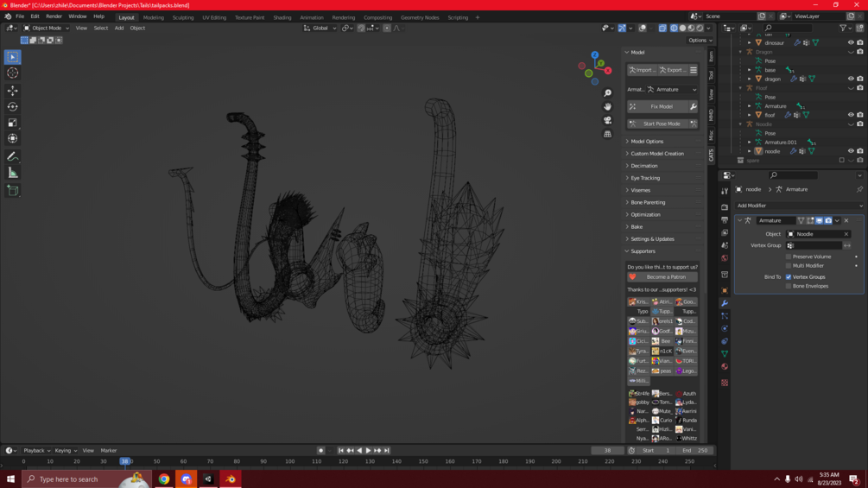Click the Fix Model button
The height and width of the screenshot is (488, 868).
(662, 106)
